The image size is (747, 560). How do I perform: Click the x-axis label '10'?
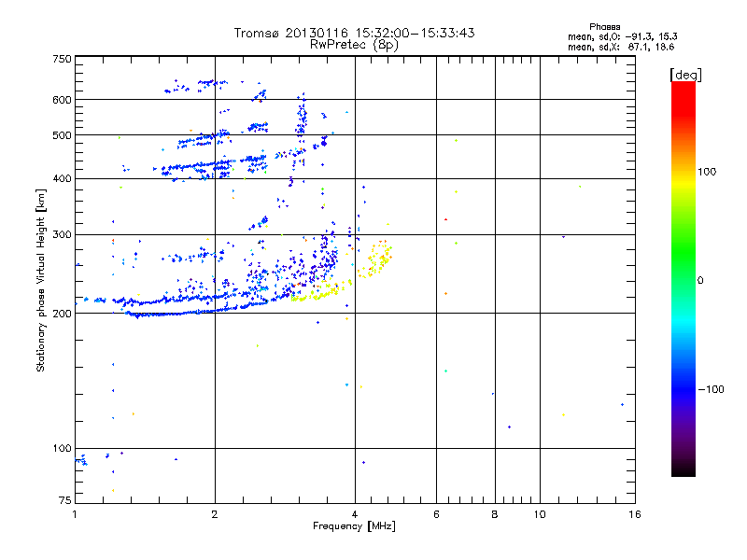(540, 514)
